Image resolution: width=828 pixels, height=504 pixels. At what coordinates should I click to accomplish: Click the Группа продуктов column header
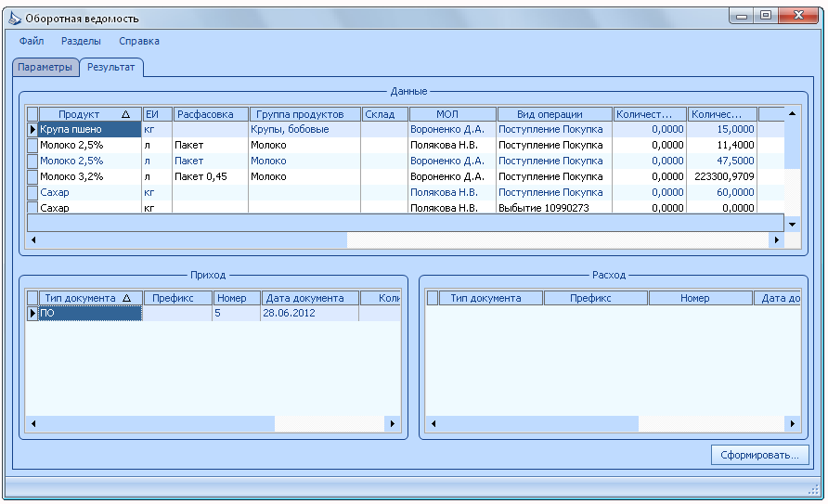tap(304, 114)
